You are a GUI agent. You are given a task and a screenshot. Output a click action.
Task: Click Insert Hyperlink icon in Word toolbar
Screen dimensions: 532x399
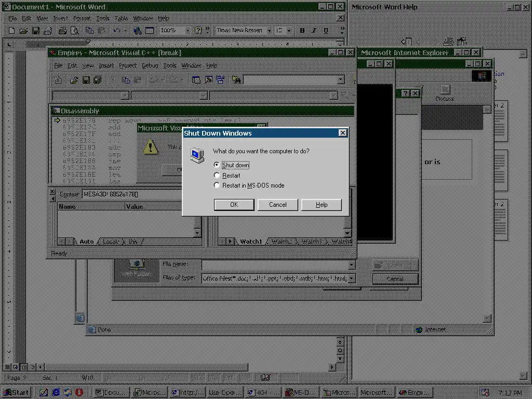tap(137, 31)
